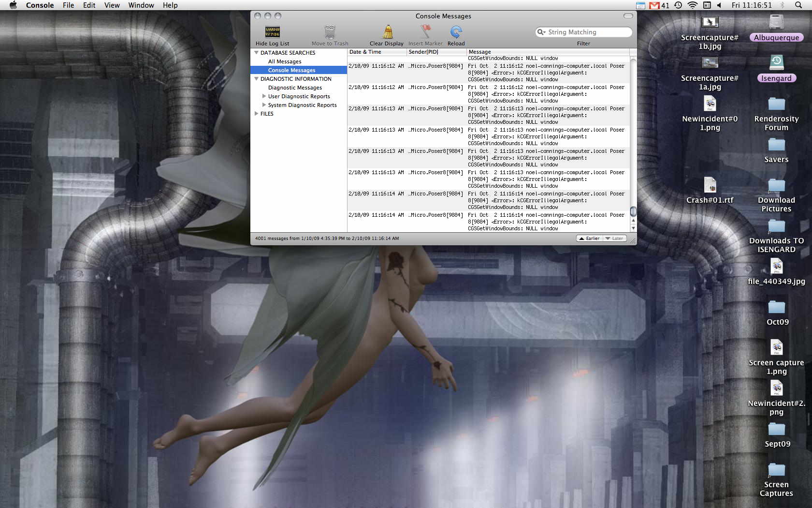Open the search filter magnifier dropdown
This screenshot has width=812, height=508.
pyautogui.click(x=541, y=32)
